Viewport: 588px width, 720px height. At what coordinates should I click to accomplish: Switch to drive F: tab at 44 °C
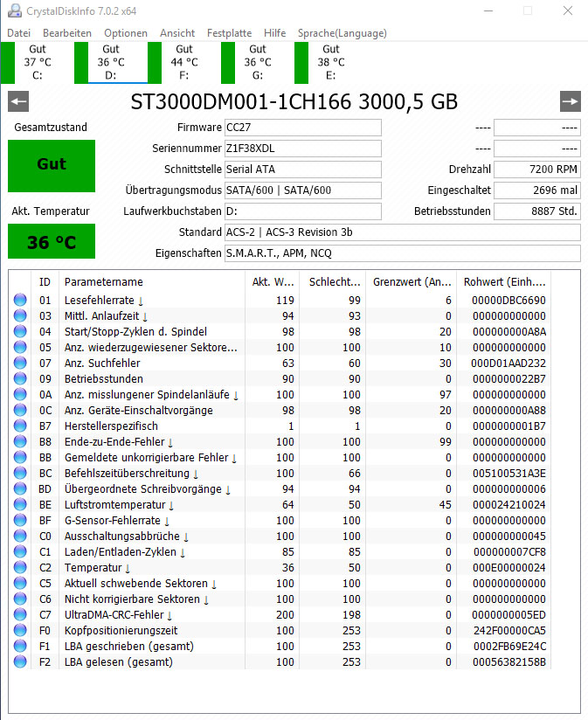[184, 62]
